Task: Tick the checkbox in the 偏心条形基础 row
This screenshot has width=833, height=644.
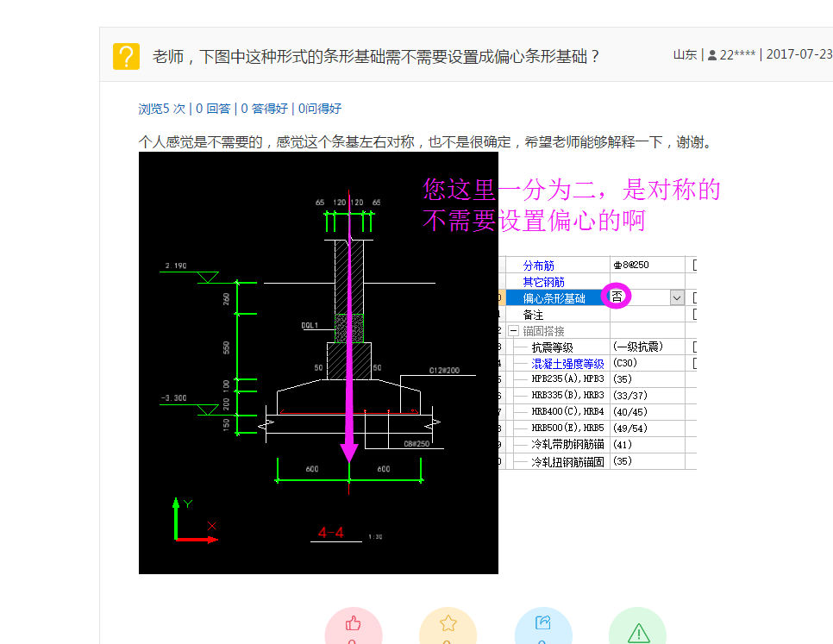Action: [695, 297]
